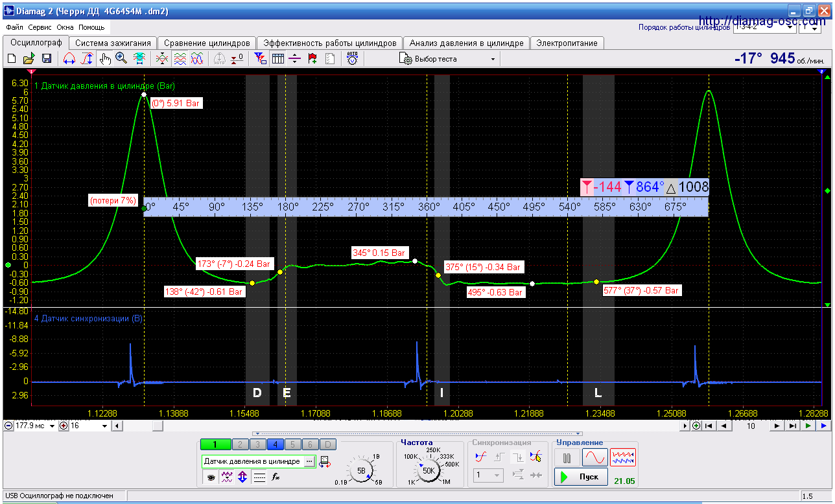835x504 pixels.
Task: Add a marker with the red flag icon
Action: 312,59
